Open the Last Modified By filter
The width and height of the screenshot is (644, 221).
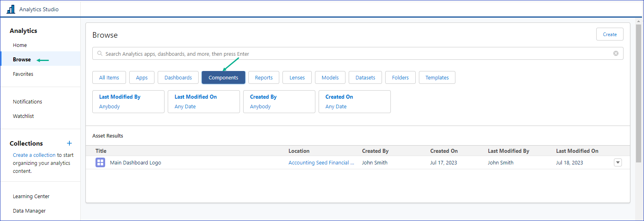coord(128,101)
